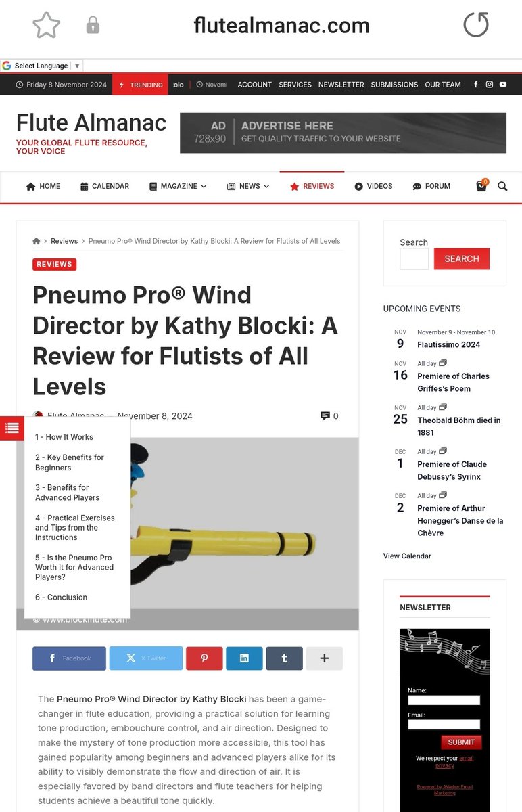Open the Our Team link

pyautogui.click(x=443, y=85)
